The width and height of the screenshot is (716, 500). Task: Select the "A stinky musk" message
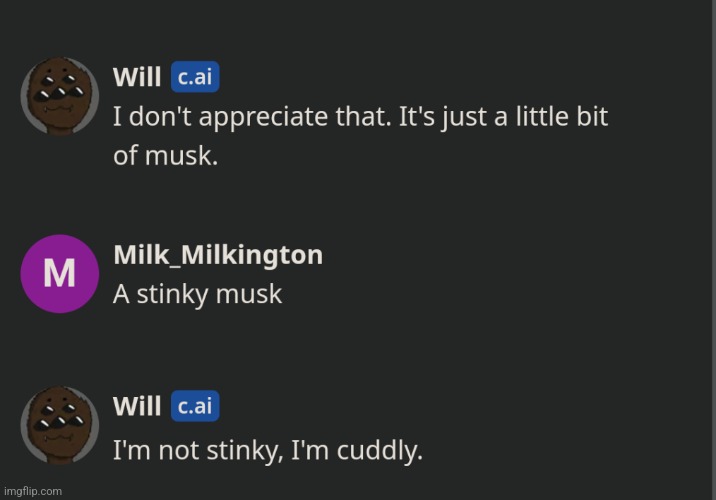tap(198, 294)
